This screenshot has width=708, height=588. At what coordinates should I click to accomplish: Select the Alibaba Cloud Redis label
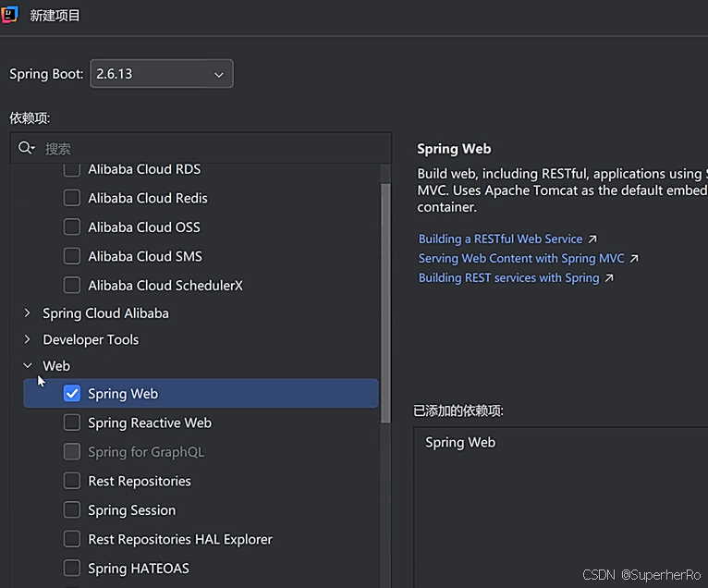coord(148,198)
